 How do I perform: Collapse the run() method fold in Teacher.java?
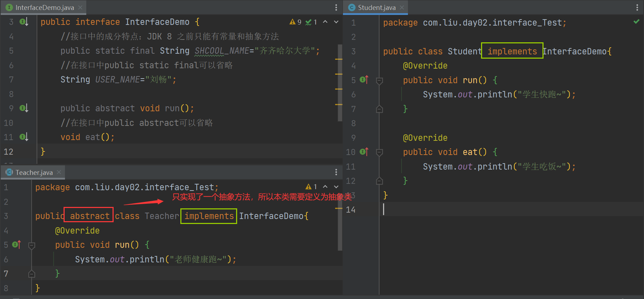pos(32,245)
